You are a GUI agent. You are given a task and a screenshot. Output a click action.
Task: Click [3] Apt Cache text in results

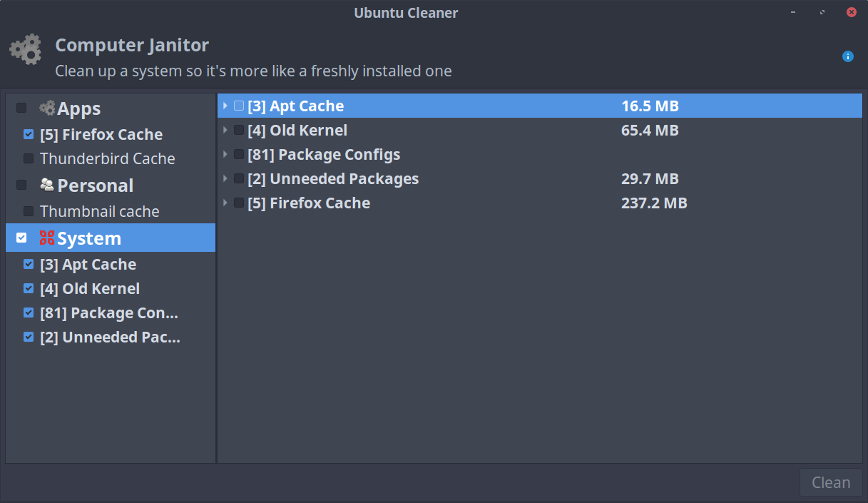tap(296, 106)
